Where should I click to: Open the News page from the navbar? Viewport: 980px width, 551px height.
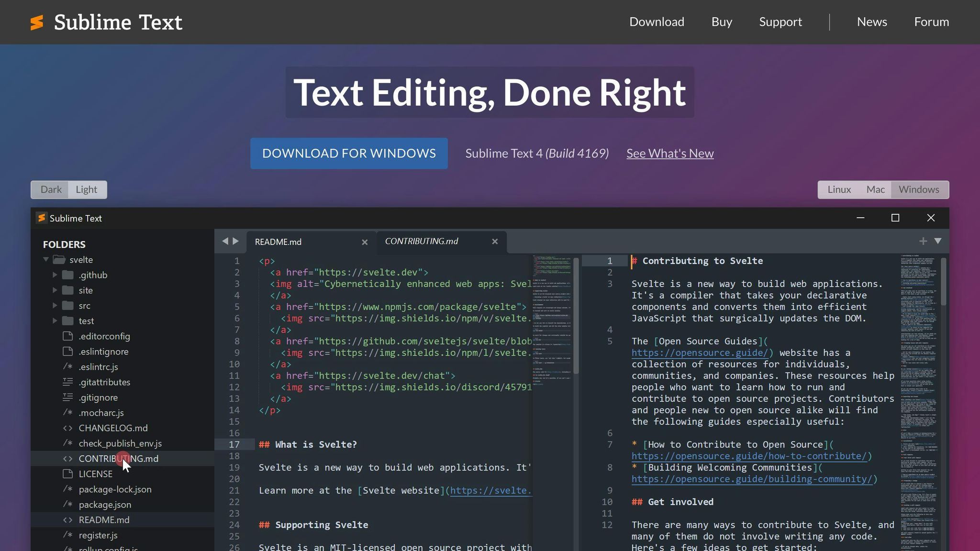[x=872, y=22]
